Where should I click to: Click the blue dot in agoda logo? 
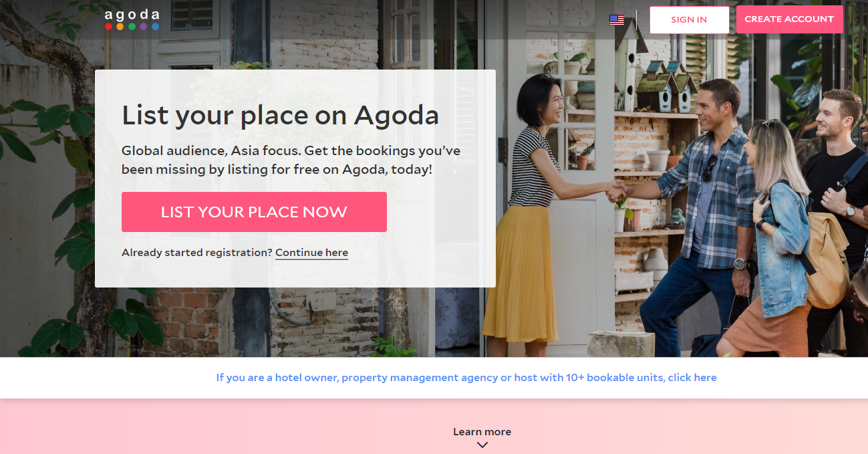[x=155, y=27]
